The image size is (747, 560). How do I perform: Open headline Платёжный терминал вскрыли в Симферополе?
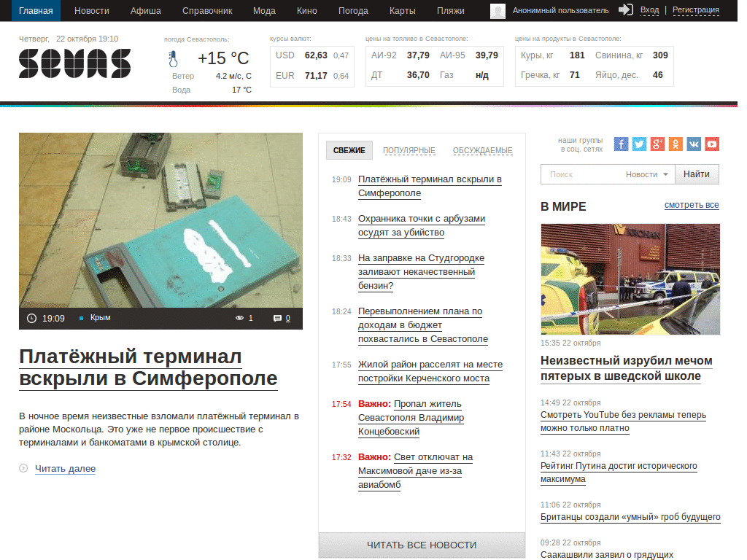click(148, 367)
